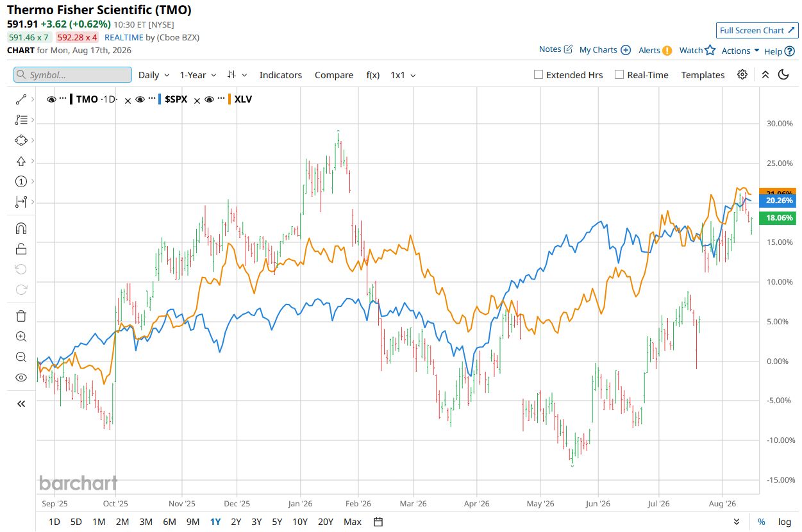The image size is (802, 532).
Task: Click the Notes pencil icon
Action: [568, 49]
